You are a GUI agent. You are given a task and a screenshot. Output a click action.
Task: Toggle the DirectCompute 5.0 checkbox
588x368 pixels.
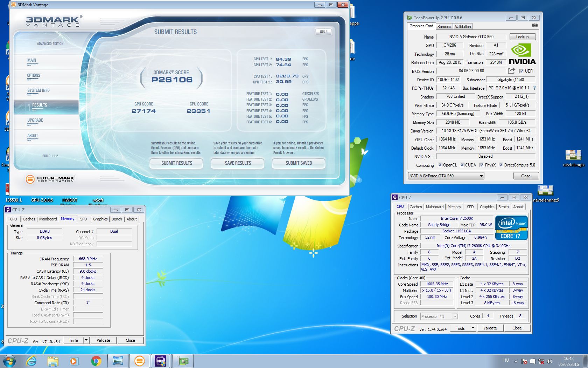(x=501, y=165)
